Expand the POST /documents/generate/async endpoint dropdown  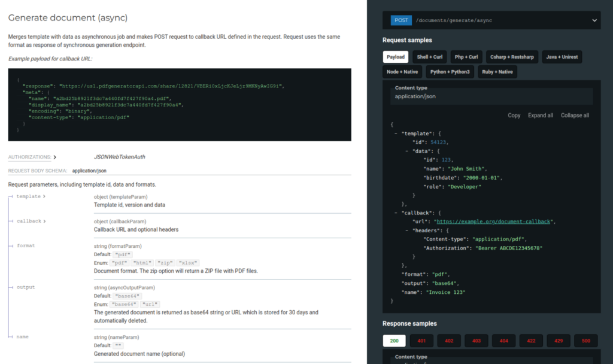pos(594,20)
